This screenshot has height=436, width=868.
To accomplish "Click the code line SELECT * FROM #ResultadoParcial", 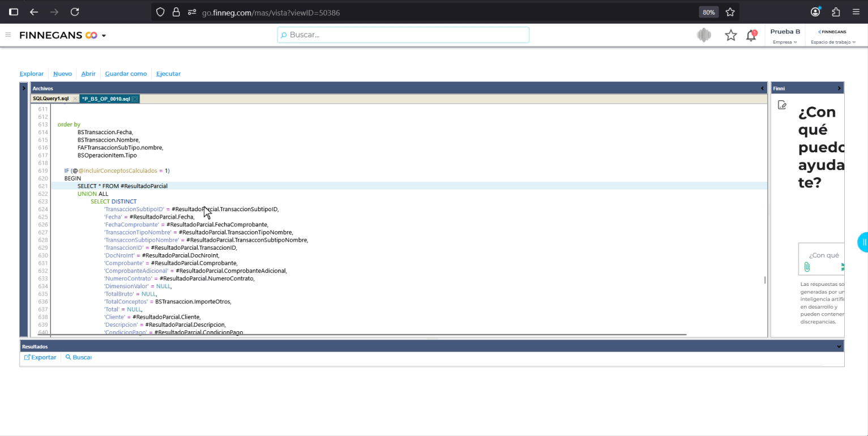I will (x=122, y=186).
